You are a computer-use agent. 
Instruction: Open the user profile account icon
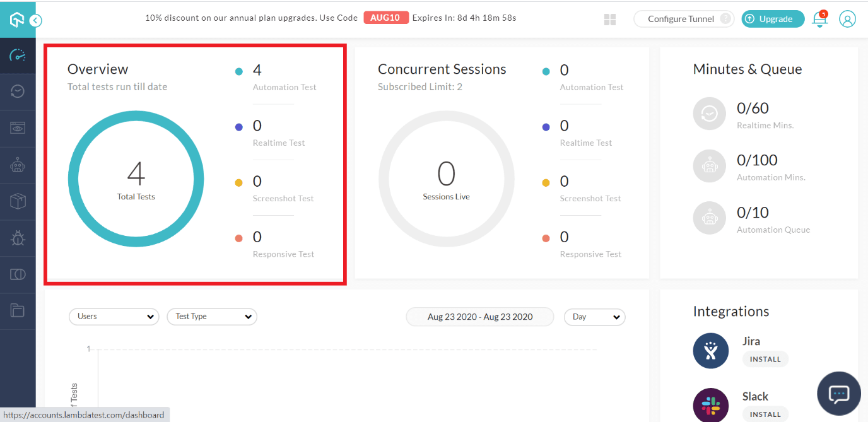click(x=847, y=20)
